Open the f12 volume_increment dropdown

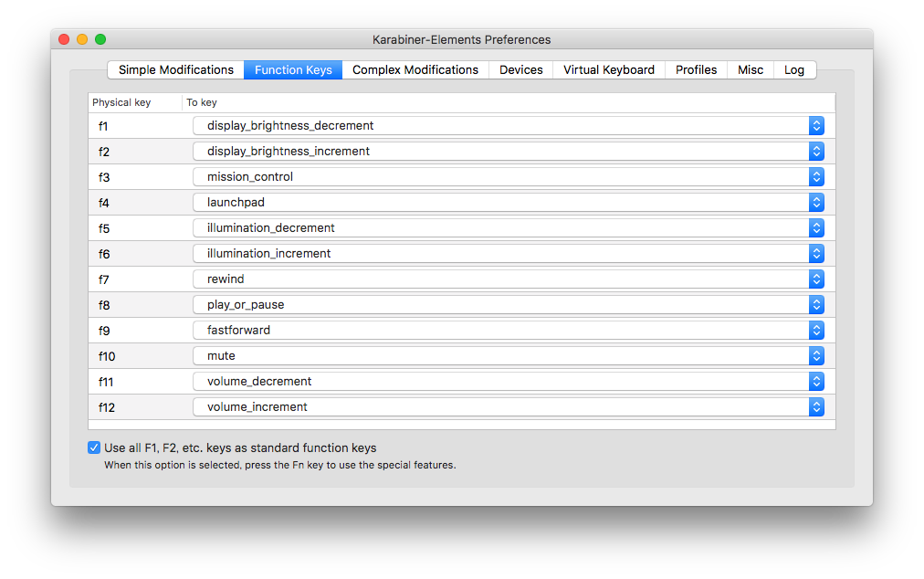pos(509,406)
